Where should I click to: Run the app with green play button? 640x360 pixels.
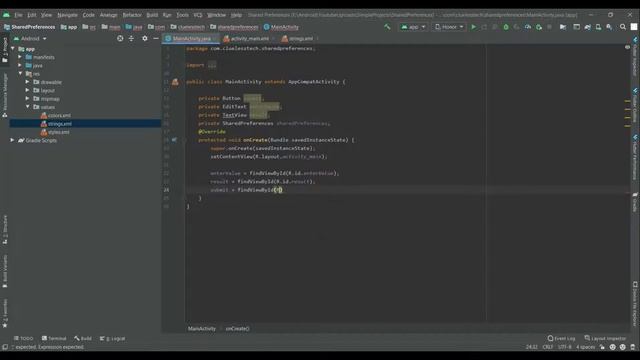(x=473, y=27)
